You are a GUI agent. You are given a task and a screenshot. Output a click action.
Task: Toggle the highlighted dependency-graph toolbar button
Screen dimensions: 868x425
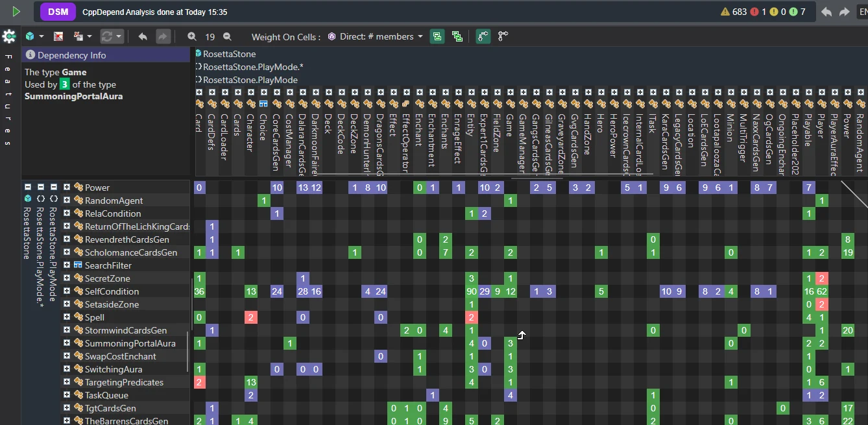click(x=483, y=36)
